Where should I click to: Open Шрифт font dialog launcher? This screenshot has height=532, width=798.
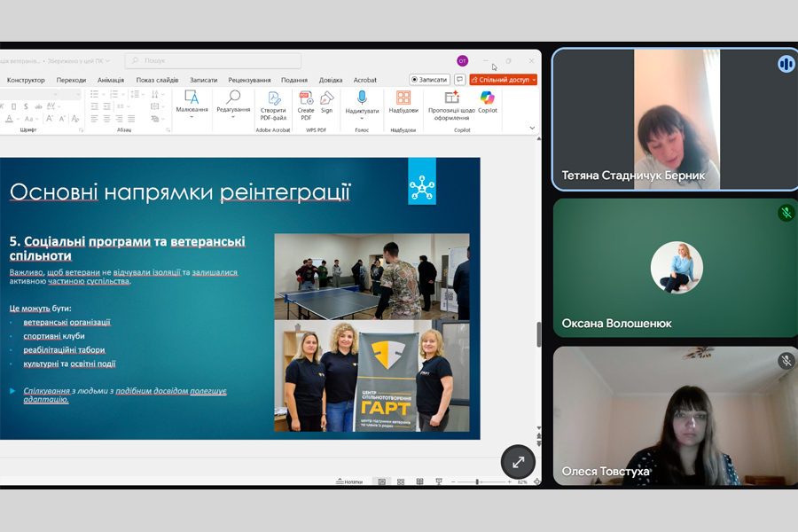(x=81, y=129)
